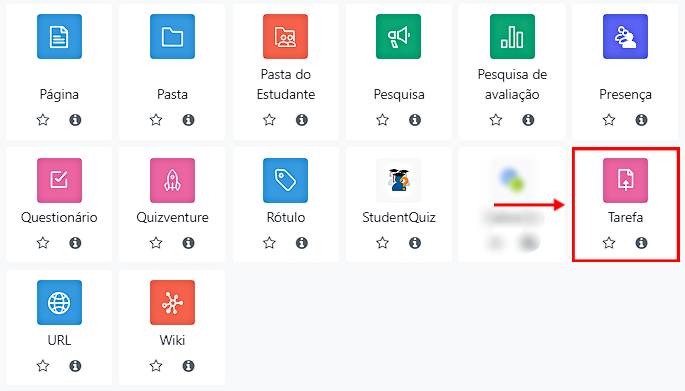This screenshot has width=685, height=391.
Task: Toggle favorite star for Página
Action: click(x=43, y=120)
